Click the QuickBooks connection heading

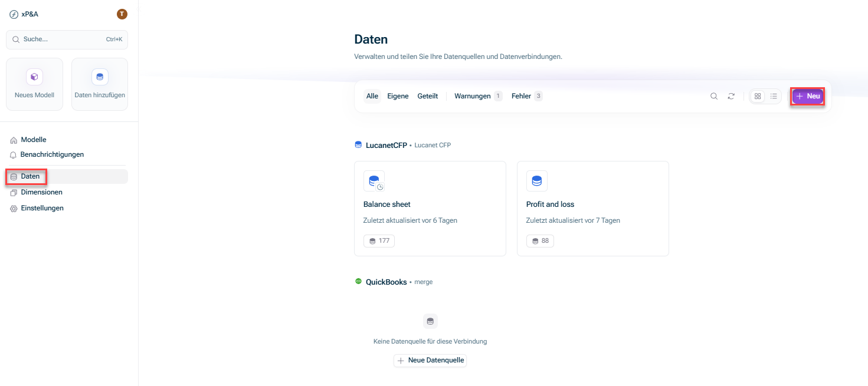click(386, 282)
